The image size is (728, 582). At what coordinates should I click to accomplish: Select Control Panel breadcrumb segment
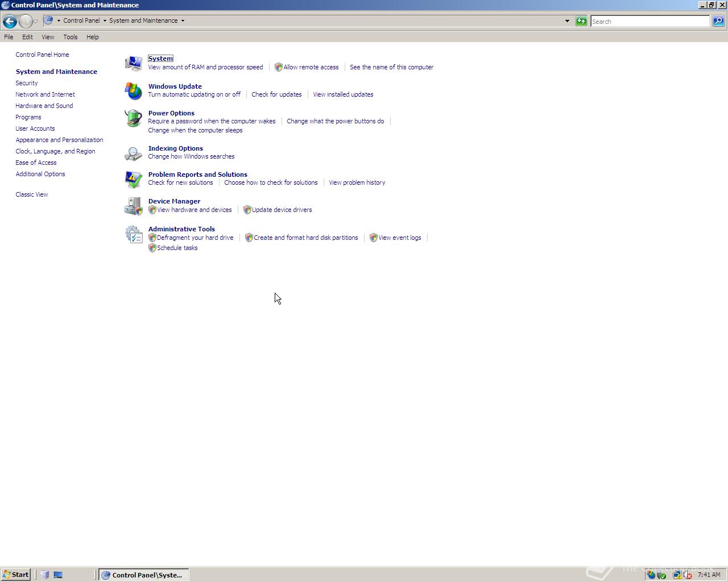81,20
